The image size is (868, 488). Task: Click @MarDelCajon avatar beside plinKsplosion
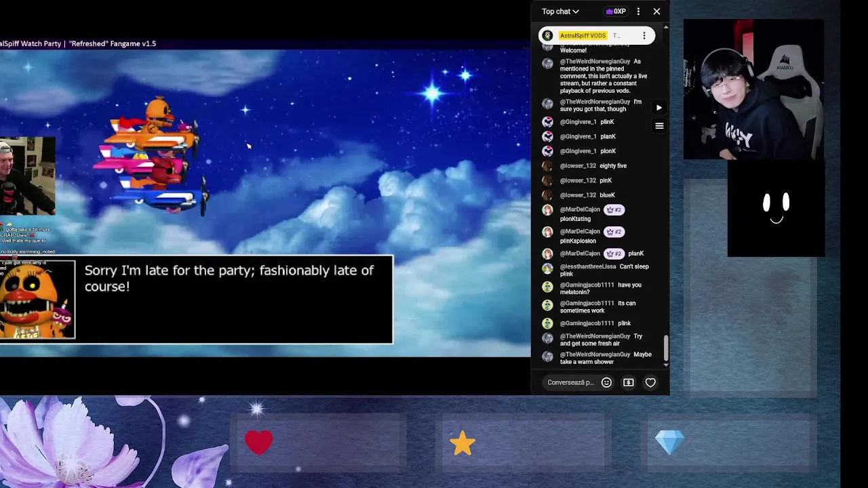coord(548,232)
